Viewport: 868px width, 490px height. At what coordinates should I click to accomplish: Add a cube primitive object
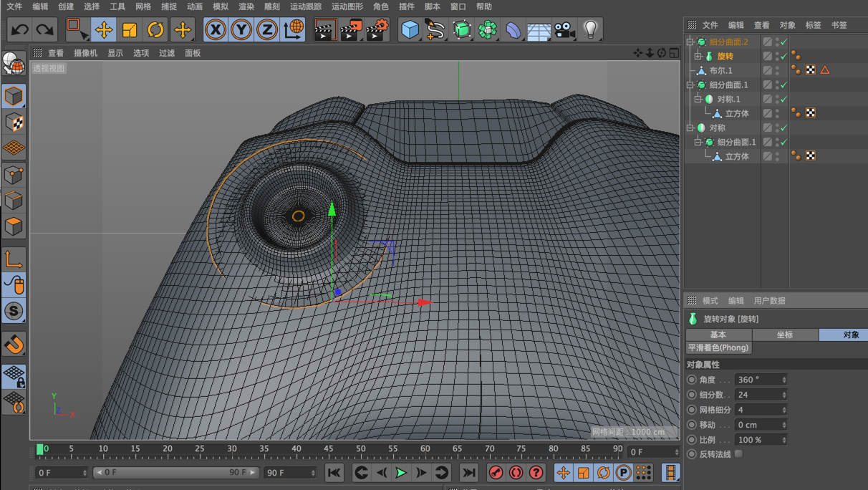coord(410,29)
